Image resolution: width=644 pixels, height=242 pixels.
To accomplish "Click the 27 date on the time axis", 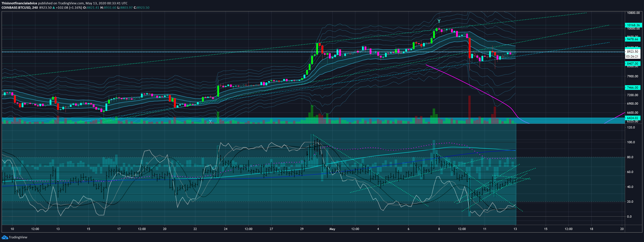I will tap(271, 229).
